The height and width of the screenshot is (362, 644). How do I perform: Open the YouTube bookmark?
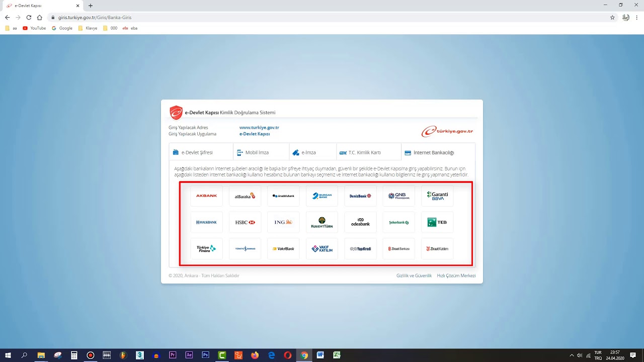[x=34, y=28]
